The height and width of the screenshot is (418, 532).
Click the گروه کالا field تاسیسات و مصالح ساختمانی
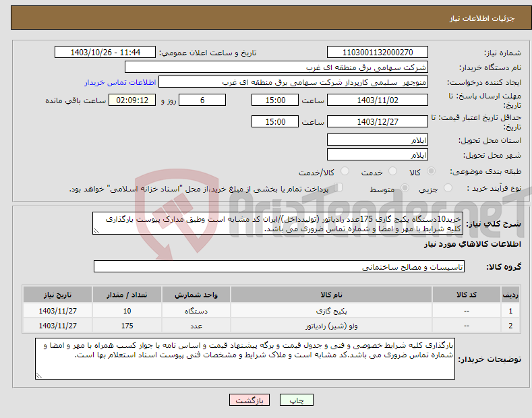279,267
